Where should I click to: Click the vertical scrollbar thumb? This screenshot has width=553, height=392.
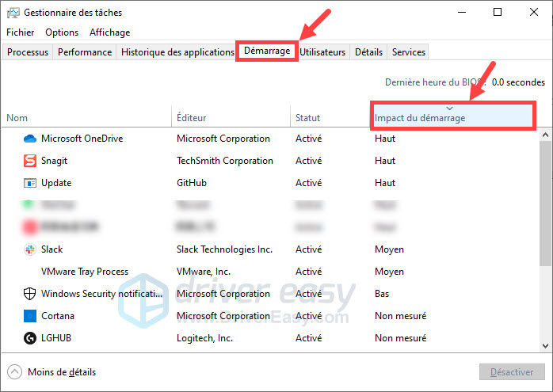point(545,204)
